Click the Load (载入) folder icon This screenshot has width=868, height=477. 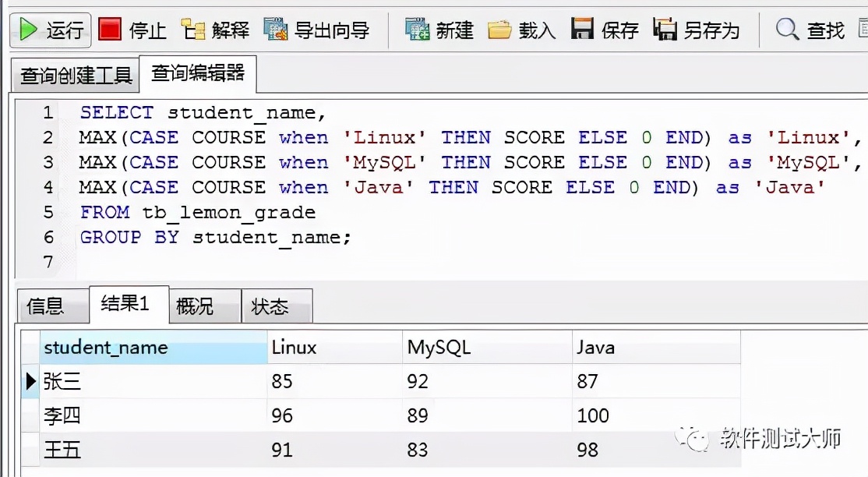[500, 30]
